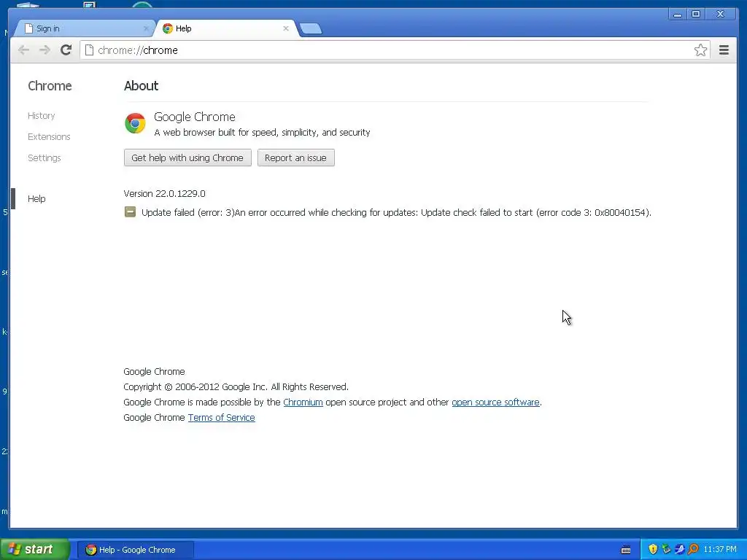The height and width of the screenshot is (560, 747).
Task: Click the Google Chrome logo on About page
Action: click(135, 123)
